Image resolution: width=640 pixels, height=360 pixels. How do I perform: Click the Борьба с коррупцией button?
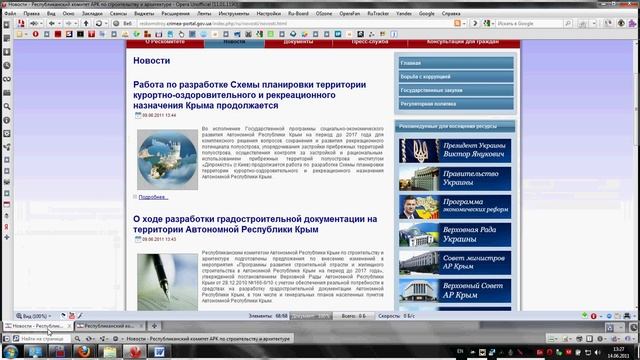click(456, 77)
